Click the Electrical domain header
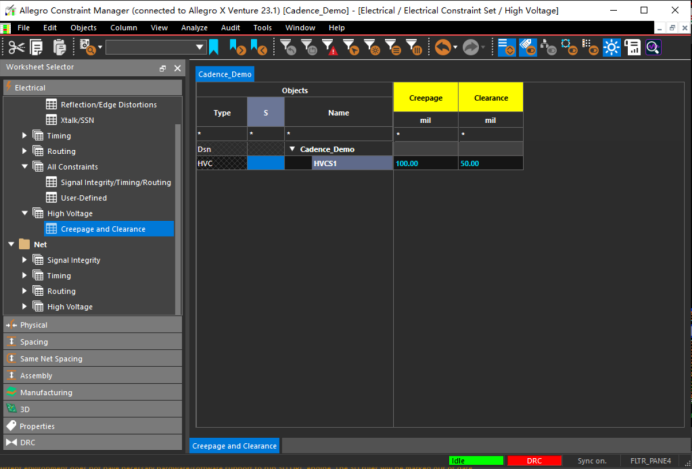Viewport: 693px width, 470px height. 93,88
